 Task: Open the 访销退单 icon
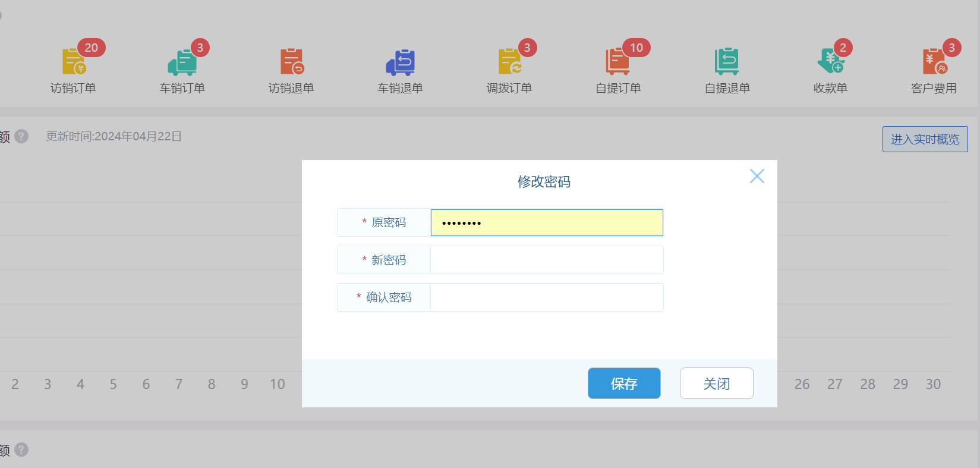pos(291,62)
